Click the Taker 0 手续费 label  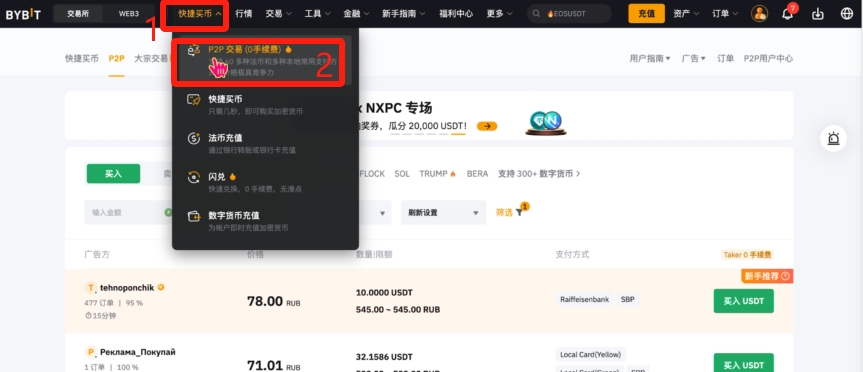click(747, 255)
